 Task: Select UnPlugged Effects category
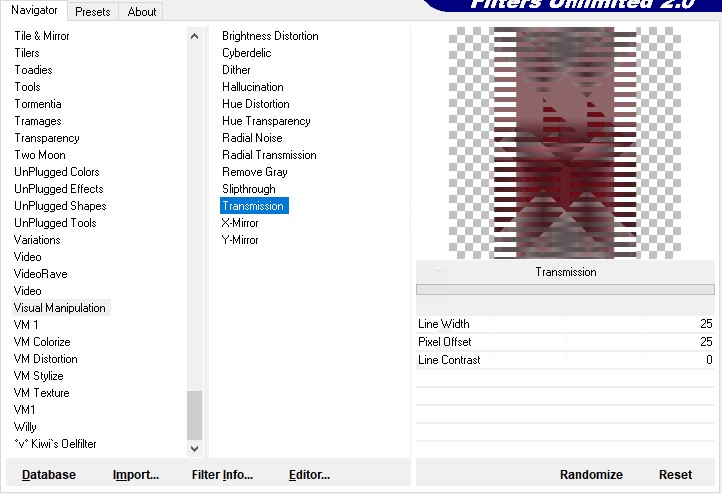tap(58, 189)
